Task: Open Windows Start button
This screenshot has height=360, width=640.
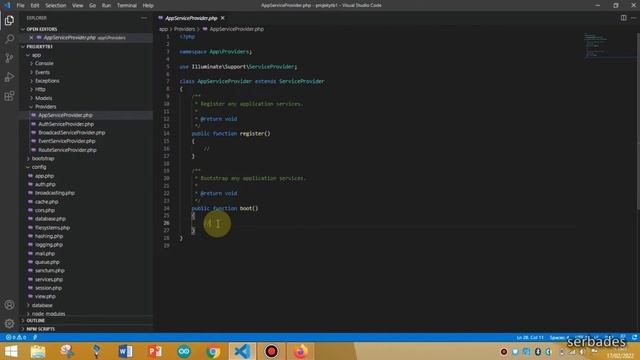Action: tap(11, 351)
